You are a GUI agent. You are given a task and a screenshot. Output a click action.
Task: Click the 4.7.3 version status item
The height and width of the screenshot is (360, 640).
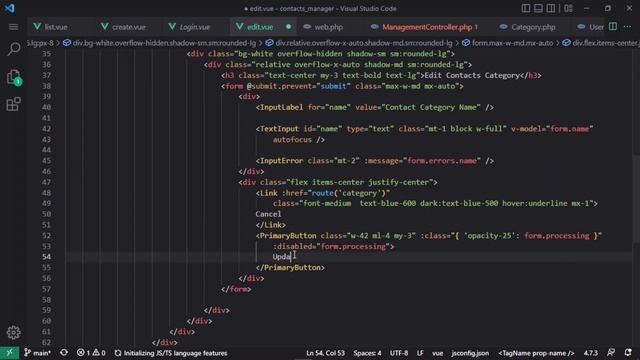(591, 353)
